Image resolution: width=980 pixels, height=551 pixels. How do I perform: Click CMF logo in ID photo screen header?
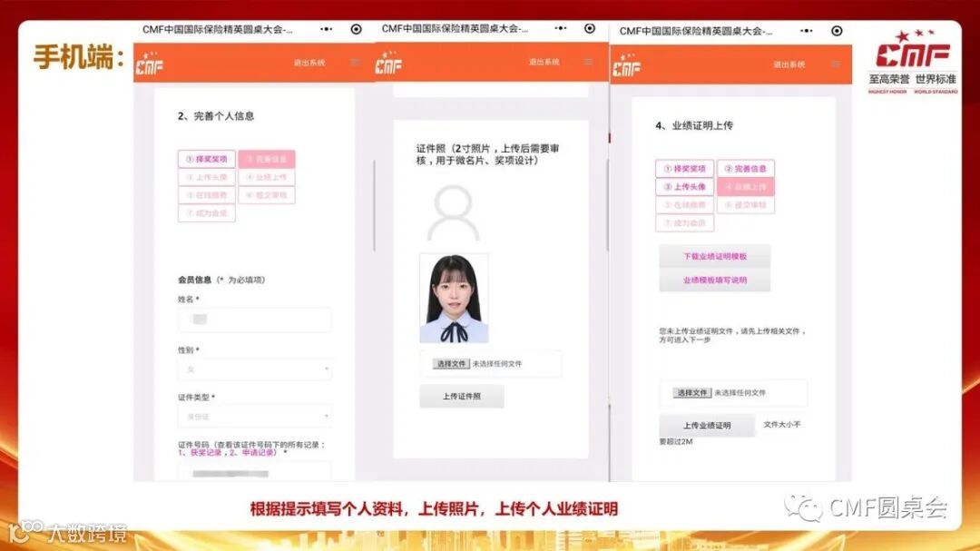click(x=388, y=63)
